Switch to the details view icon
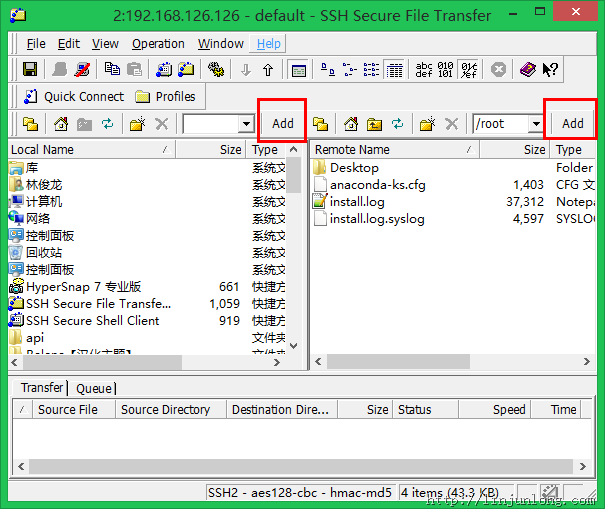Image resolution: width=605 pixels, height=509 pixels. [394, 70]
